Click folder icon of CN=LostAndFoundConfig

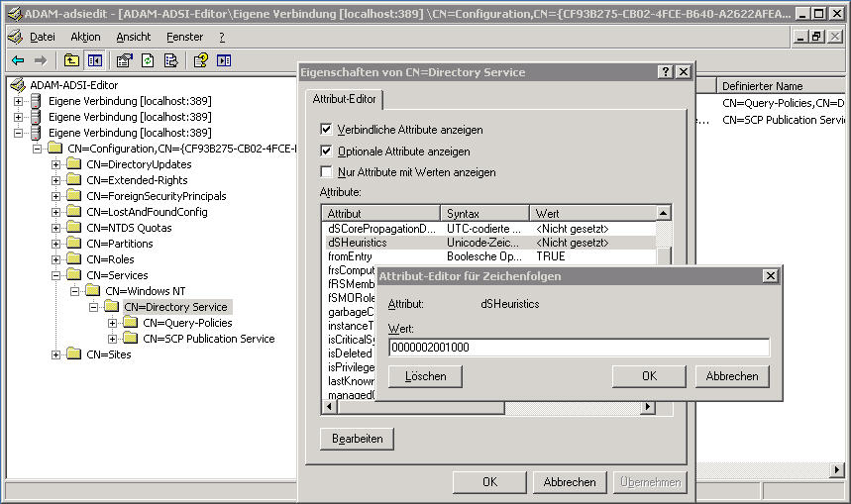point(74,211)
